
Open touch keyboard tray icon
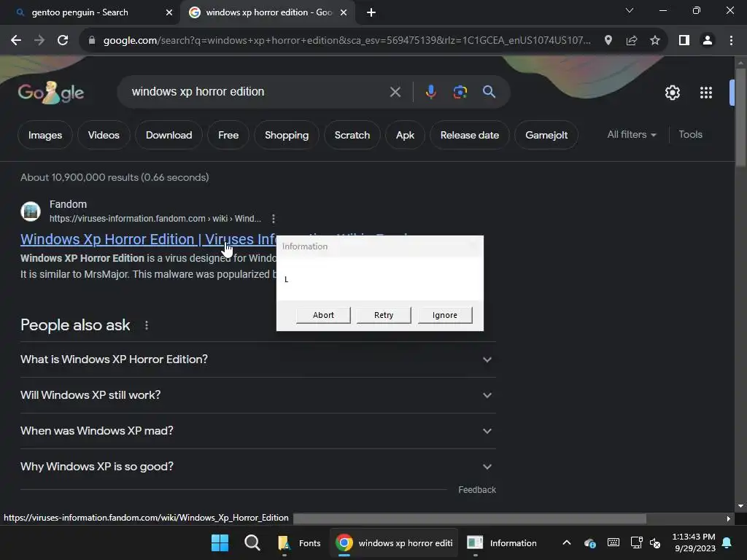pos(613,542)
